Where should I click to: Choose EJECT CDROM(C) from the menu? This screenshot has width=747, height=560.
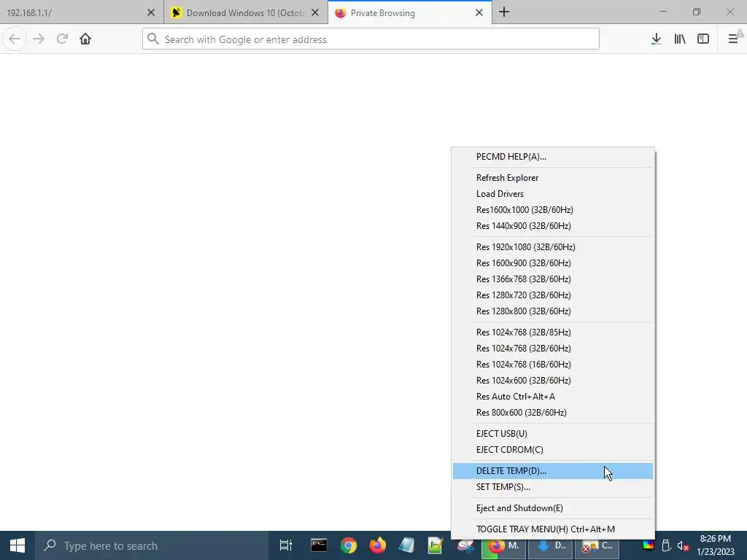coord(553,450)
